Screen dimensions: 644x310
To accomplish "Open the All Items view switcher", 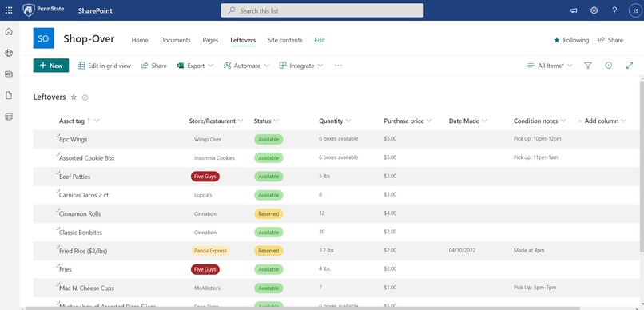I will click(550, 66).
